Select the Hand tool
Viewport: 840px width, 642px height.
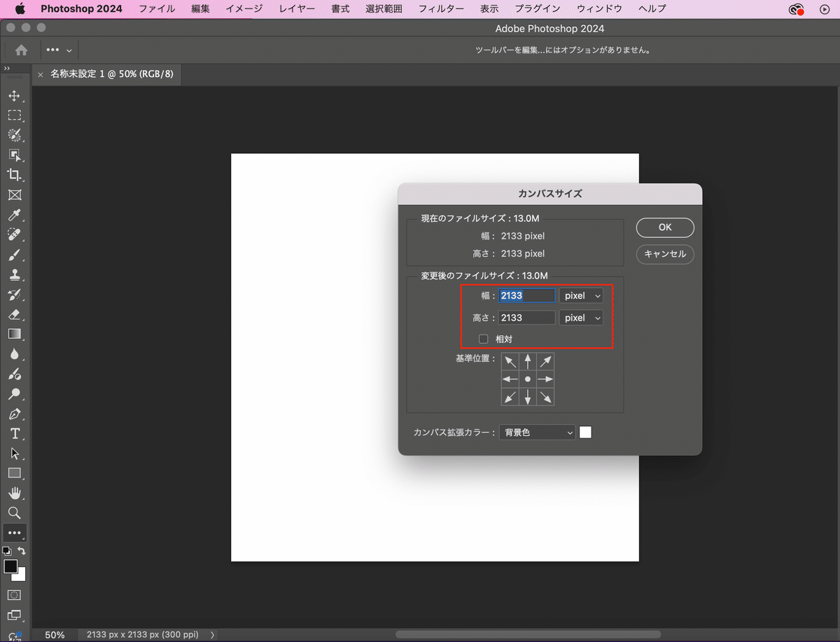pos(15,493)
